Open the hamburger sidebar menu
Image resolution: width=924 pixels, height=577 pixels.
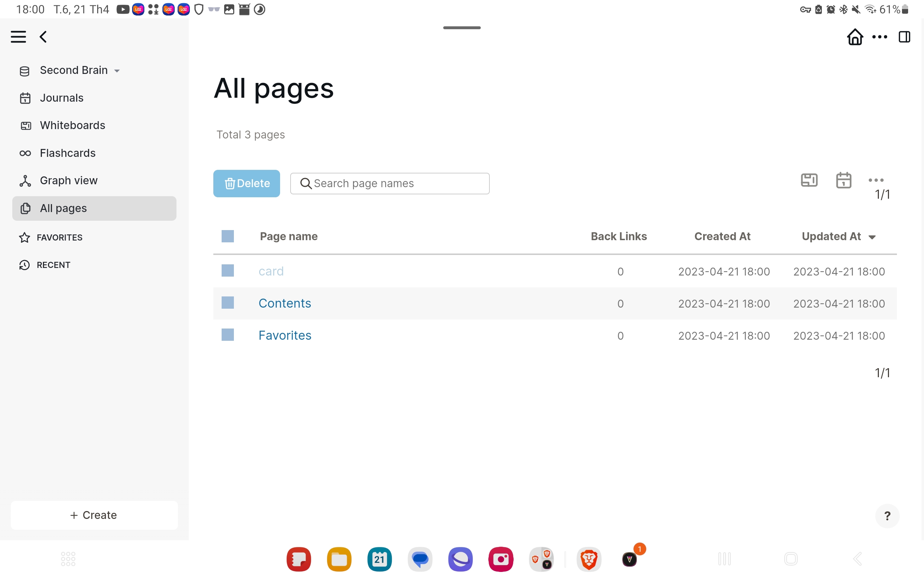(18, 37)
